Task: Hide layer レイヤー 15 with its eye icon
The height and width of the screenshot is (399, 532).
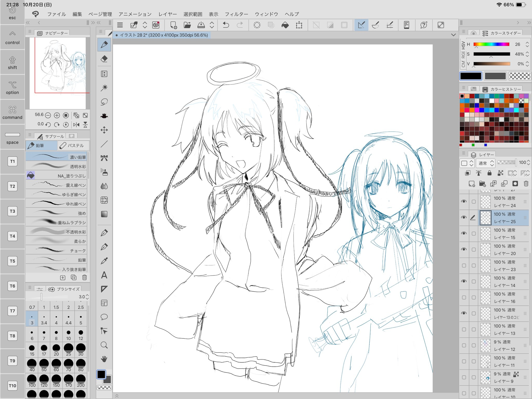Action: pos(464,233)
